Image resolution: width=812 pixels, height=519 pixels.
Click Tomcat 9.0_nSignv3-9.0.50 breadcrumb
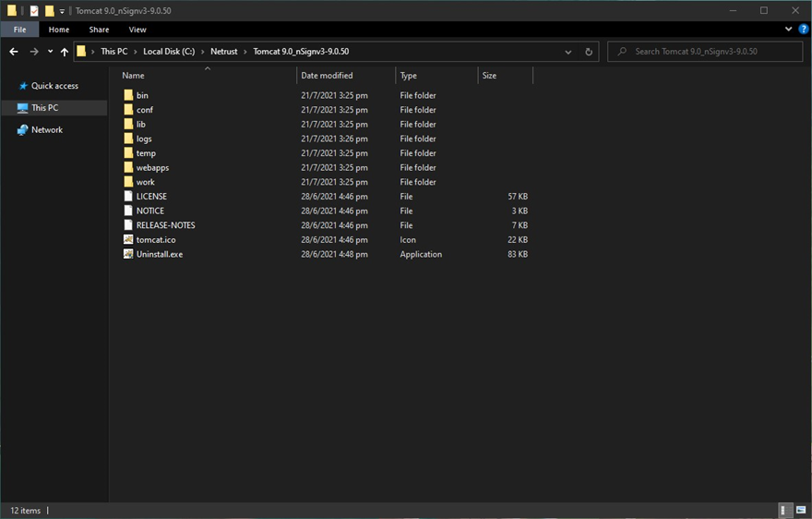pyautogui.click(x=301, y=52)
